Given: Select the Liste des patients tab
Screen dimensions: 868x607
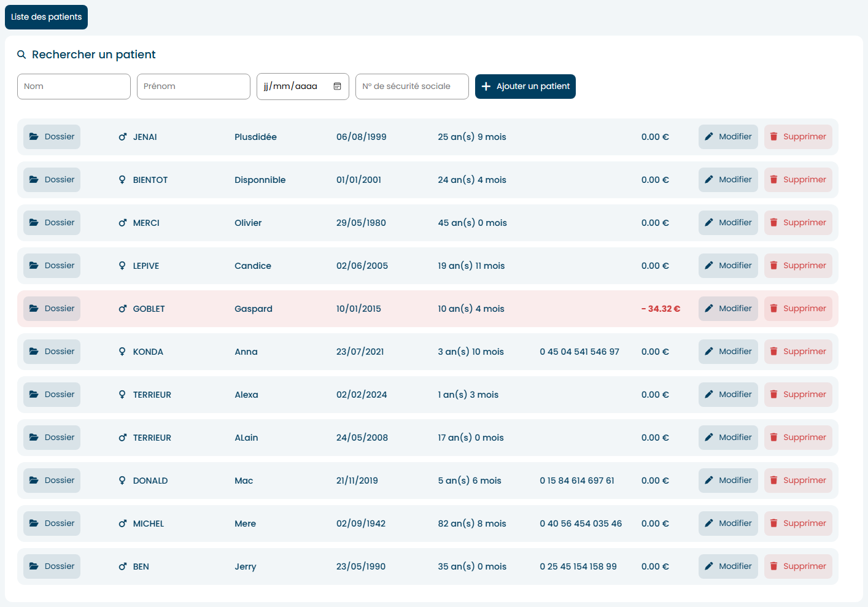Looking at the screenshot, I should click(x=46, y=17).
